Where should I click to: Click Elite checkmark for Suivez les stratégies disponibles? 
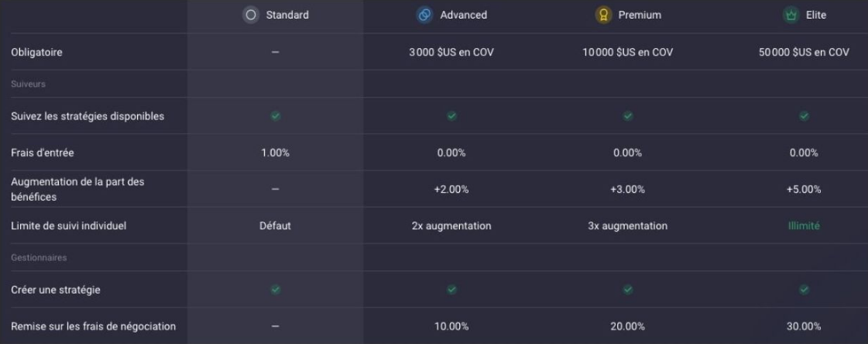point(805,116)
